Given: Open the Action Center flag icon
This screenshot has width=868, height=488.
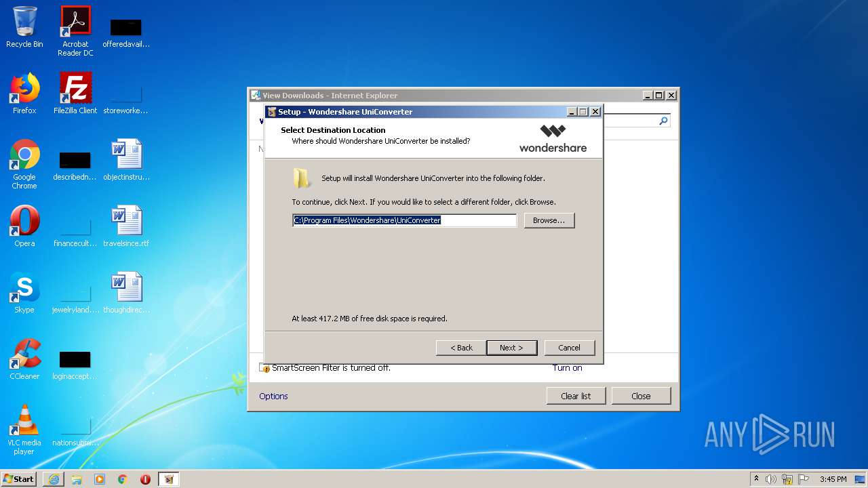Looking at the screenshot, I should pos(803,479).
